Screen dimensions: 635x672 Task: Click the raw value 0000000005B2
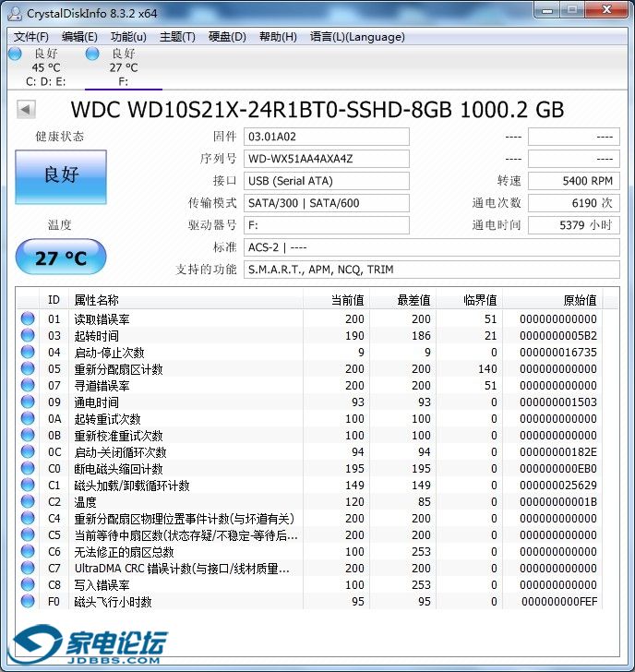pyautogui.click(x=558, y=336)
